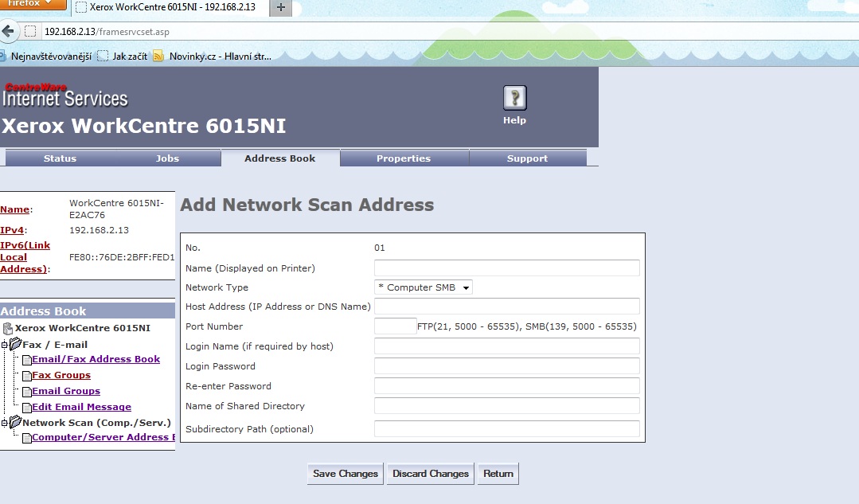859x504 pixels.
Task: Click the Save Changes button
Action: pos(346,473)
